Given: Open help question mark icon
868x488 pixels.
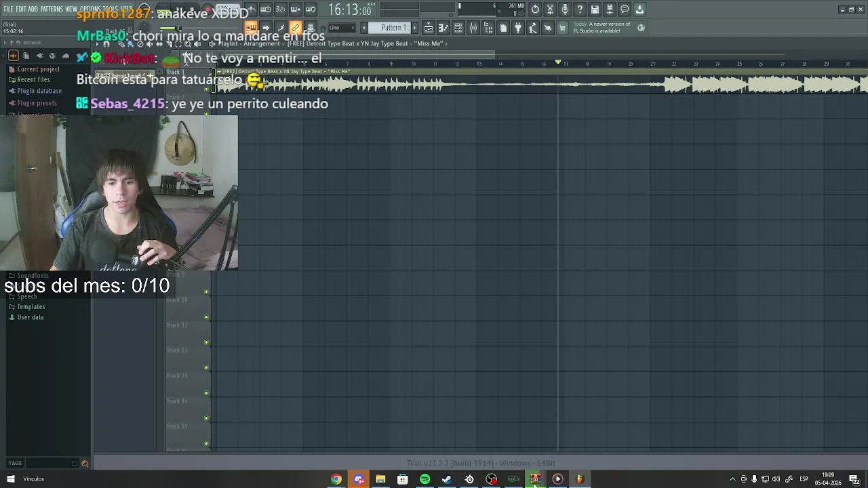Looking at the screenshot, I should pos(580,9).
